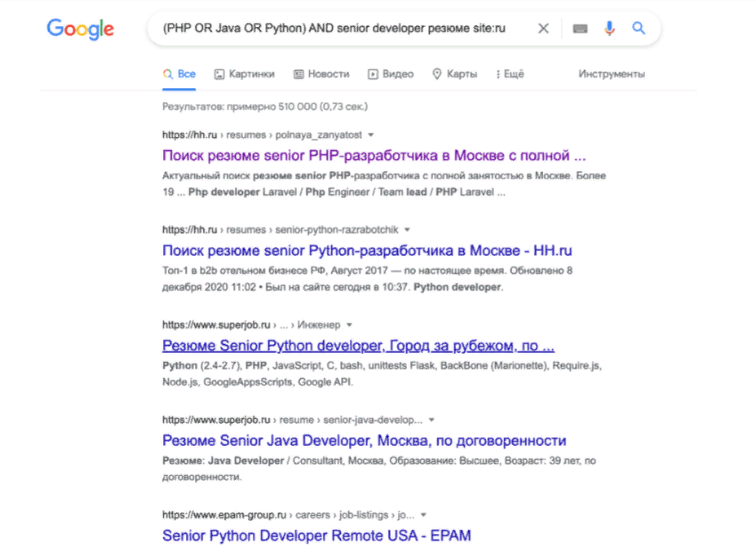Viewport: 756px width, 547px height.
Task: Switch to Новости news tab
Action: 321,74
